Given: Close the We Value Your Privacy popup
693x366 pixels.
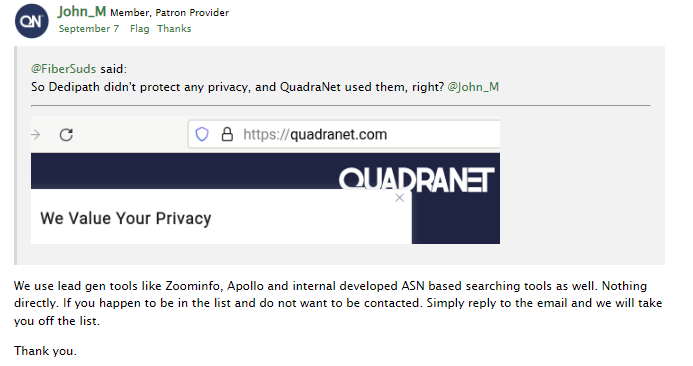Looking at the screenshot, I should [400, 198].
